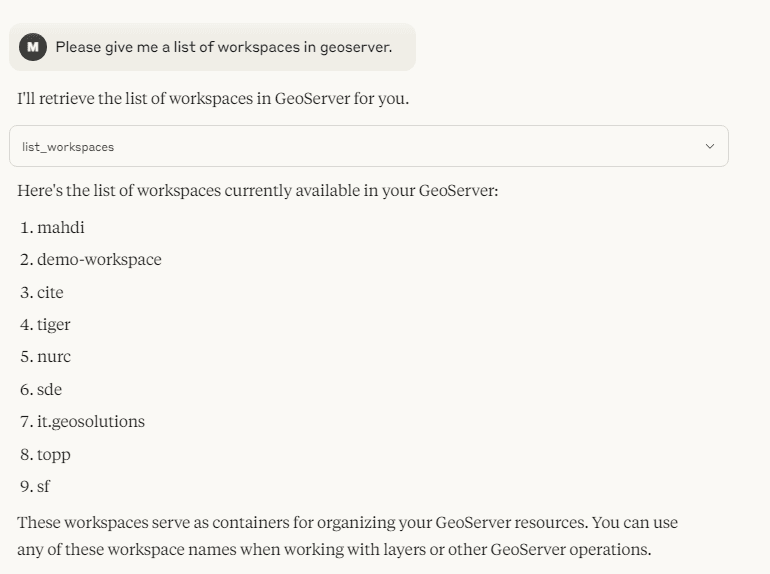The height and width of the screenshot is (574, 770).
Task: Click the list_workspaces label text
Action: (x=68, y=147)
